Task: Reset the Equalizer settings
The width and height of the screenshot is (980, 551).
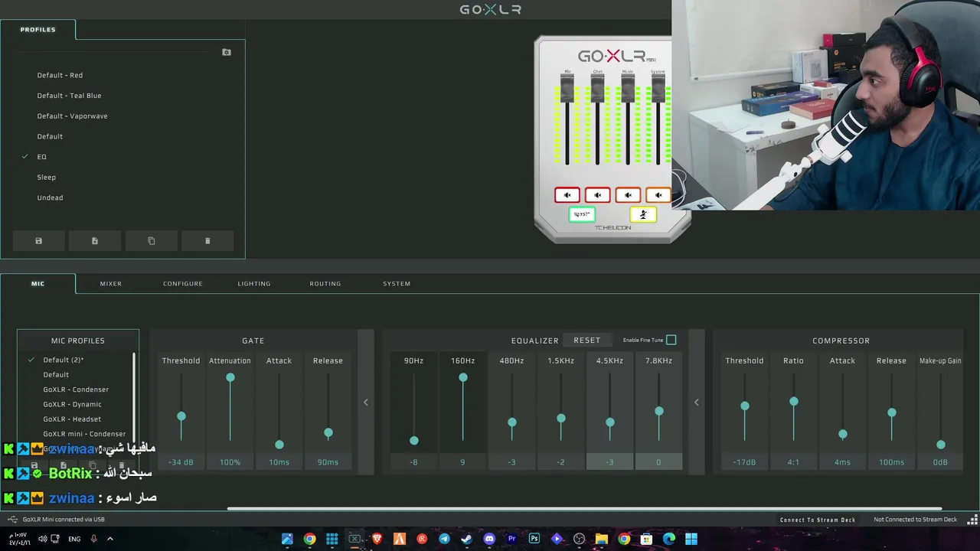Action: [587, 340]
